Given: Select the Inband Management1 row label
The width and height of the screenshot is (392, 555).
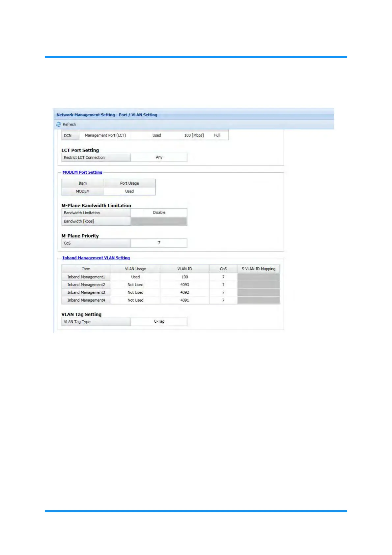Looking at the screenshot, I should click(x=86, y=277).
